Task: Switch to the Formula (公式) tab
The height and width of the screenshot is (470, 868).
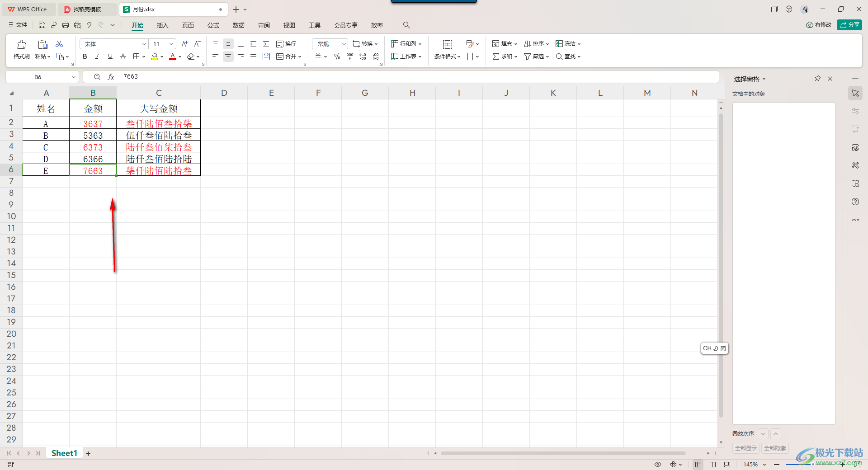Action: [x=213, y=25]
